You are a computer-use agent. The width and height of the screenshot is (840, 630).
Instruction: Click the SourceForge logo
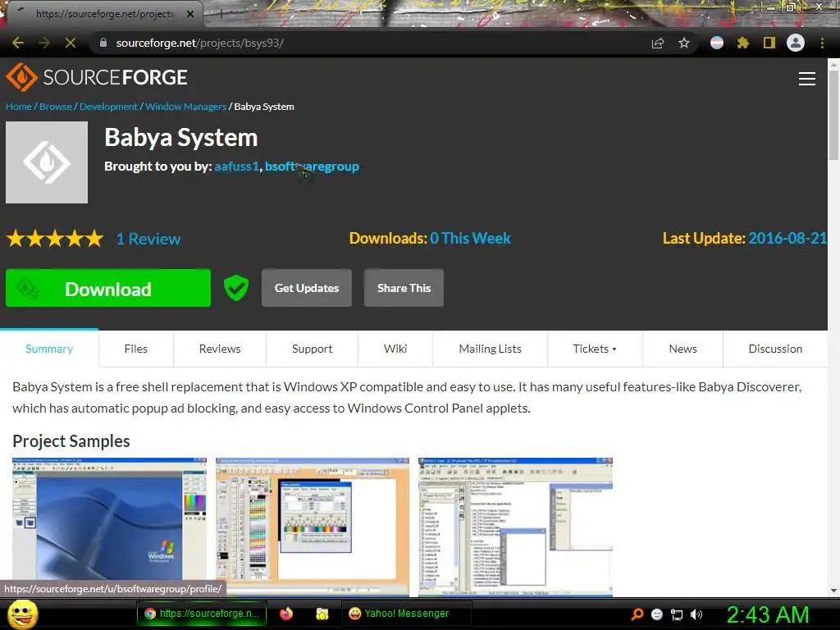97,77
